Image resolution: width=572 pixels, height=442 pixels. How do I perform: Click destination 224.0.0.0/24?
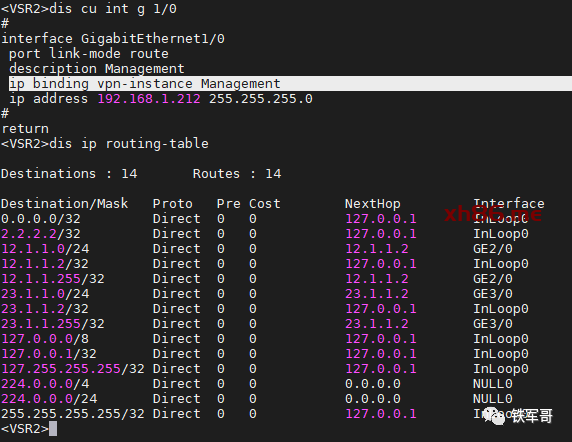[x=49, y=399]
